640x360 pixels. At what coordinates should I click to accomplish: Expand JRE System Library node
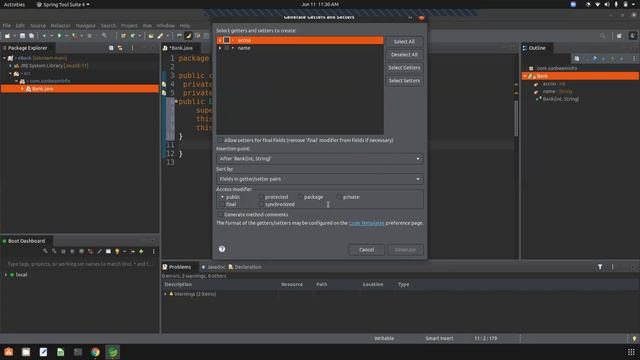coord(10,66)
